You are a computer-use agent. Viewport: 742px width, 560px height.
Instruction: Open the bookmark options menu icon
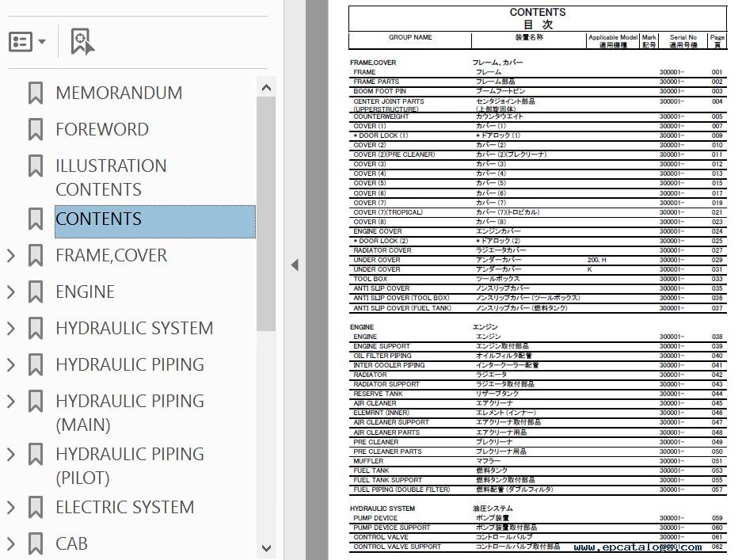tap(27, 42)
